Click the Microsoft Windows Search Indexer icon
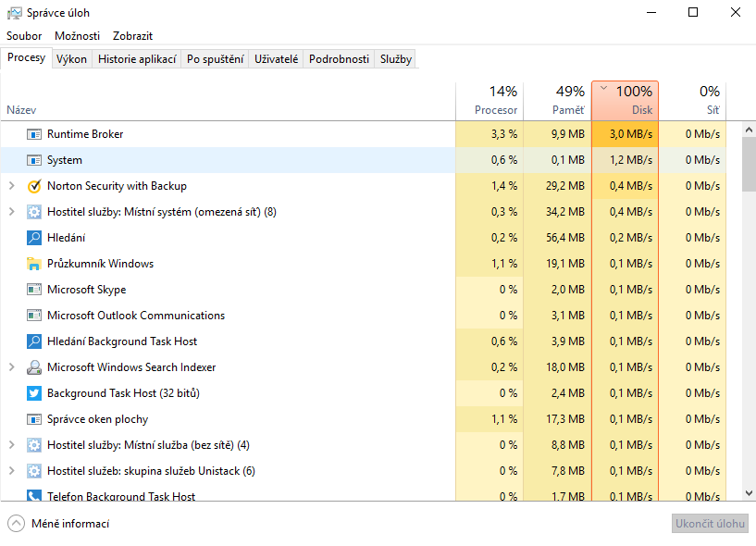Viewport: 756px width, 546px height. pos(34,367)
